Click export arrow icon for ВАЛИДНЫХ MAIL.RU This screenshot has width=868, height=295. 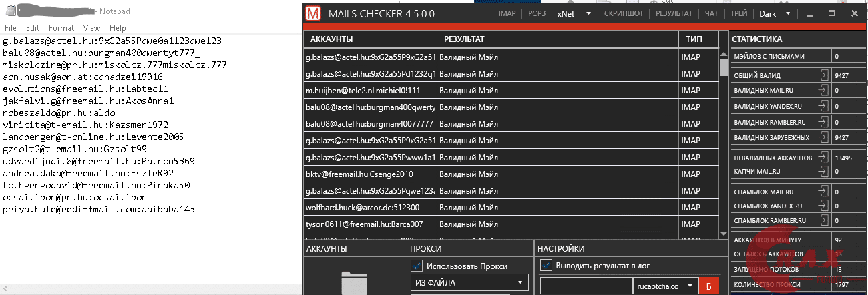(x=822, y=90)
